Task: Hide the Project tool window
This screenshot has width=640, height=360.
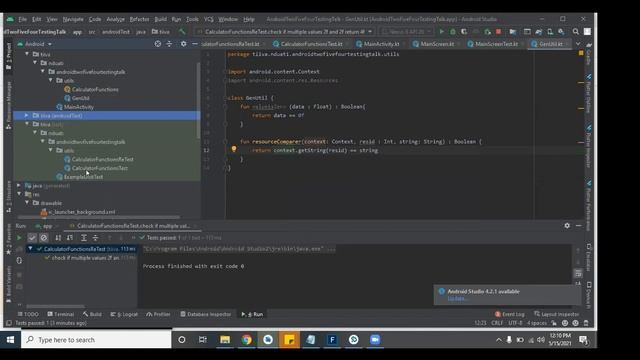Action: point(195,44)
